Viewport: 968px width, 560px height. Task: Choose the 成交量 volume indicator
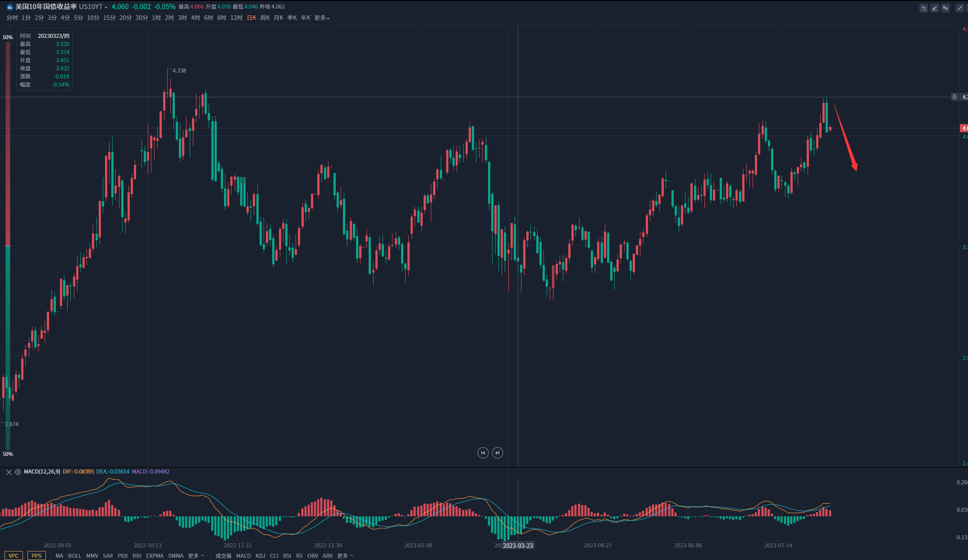223,555
